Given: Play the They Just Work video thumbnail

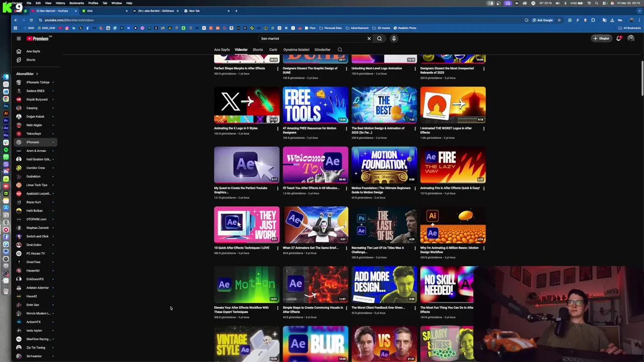Looking at the screenshot, I should 247,225.
